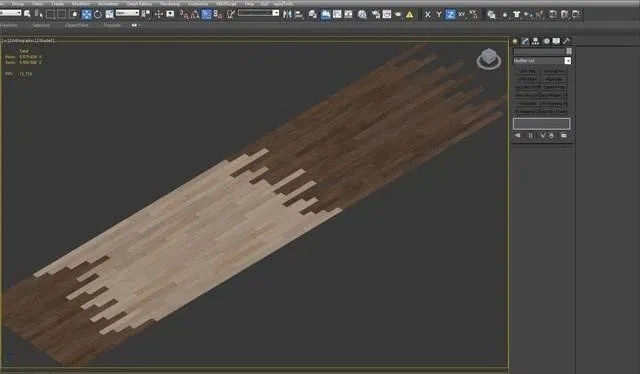Click the teapot Render Production icon
Viewport: 640px width, 374px height.
tap(398, 15)
